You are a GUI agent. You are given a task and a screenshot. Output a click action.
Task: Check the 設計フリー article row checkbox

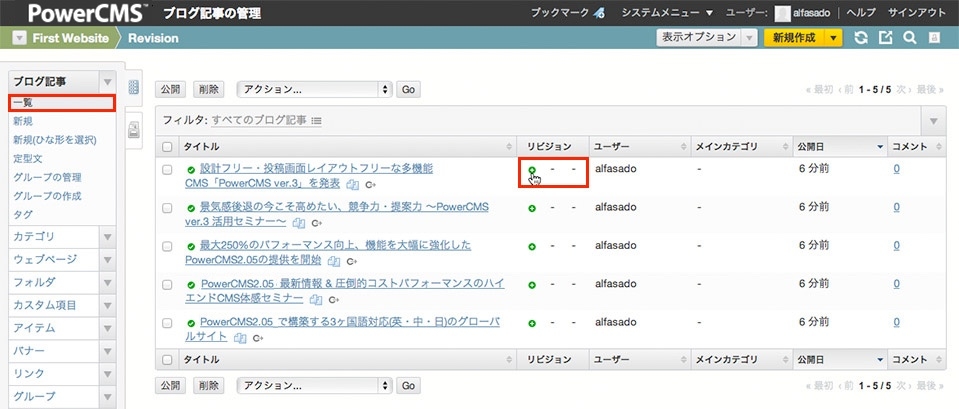pyautogui.click(x=167, y=170)
